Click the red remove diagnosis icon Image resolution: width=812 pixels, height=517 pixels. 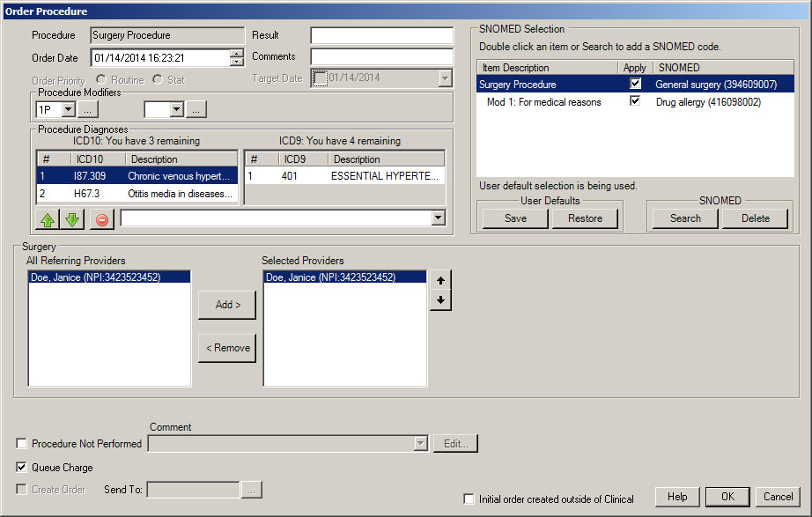coord(102,219)
